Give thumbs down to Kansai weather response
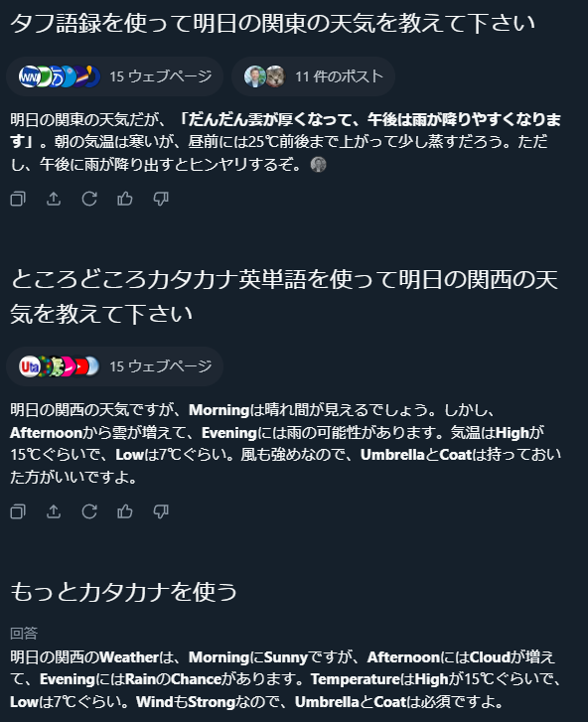 161,511
